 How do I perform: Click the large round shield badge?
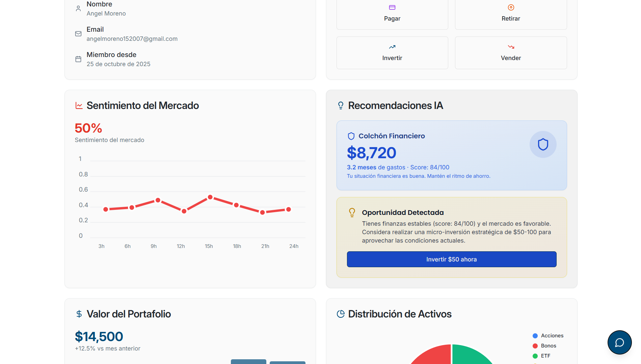point(543,144)
